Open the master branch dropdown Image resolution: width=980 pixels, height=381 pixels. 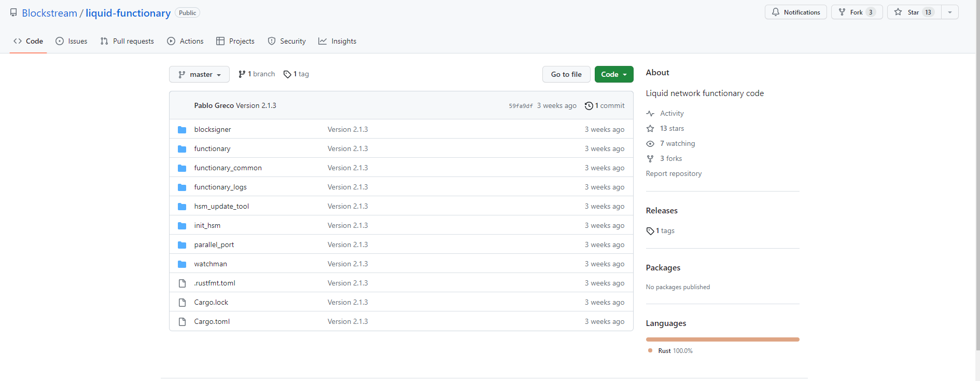click(199, 74)
